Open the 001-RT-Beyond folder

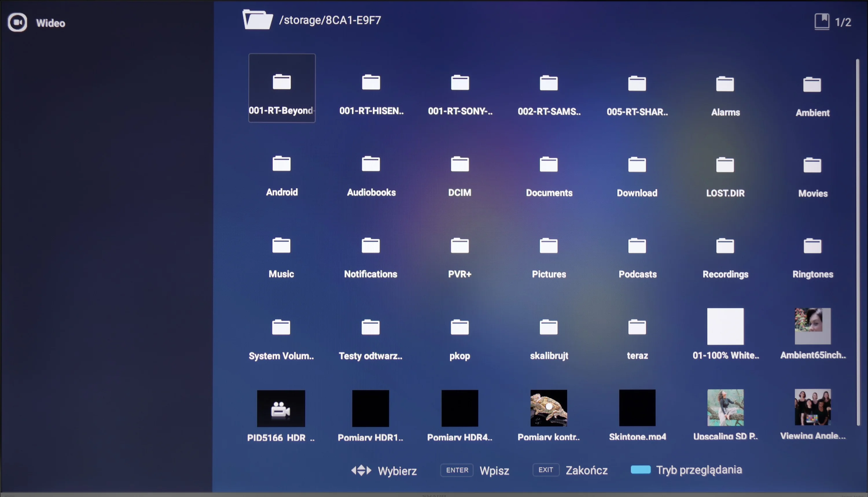coord(282,88)
